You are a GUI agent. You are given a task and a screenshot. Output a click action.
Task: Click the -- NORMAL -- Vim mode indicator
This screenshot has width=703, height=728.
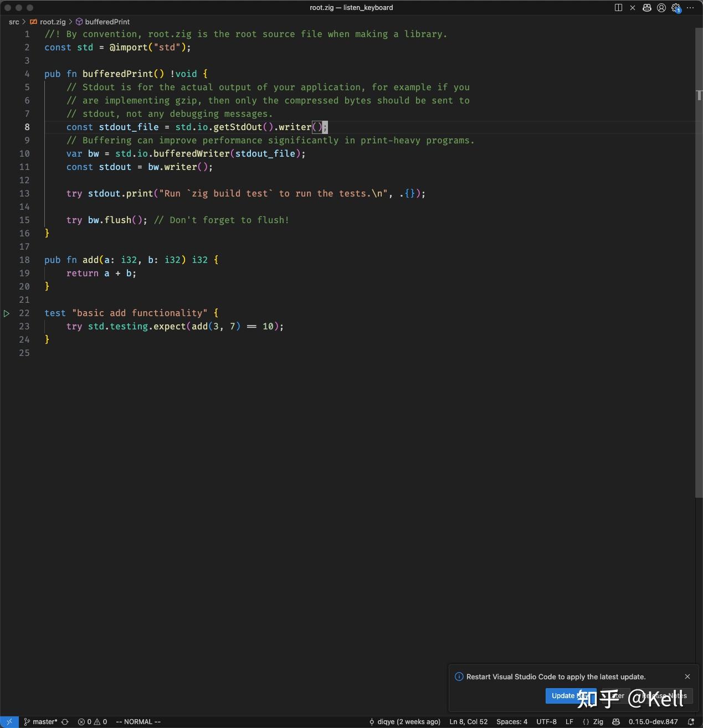[x=138, y=722]
